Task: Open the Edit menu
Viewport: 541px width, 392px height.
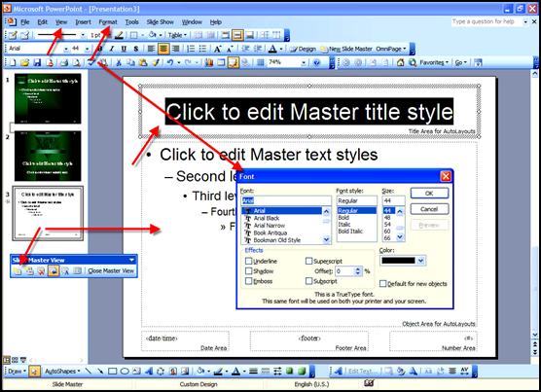Action: (x=43, y=22)
